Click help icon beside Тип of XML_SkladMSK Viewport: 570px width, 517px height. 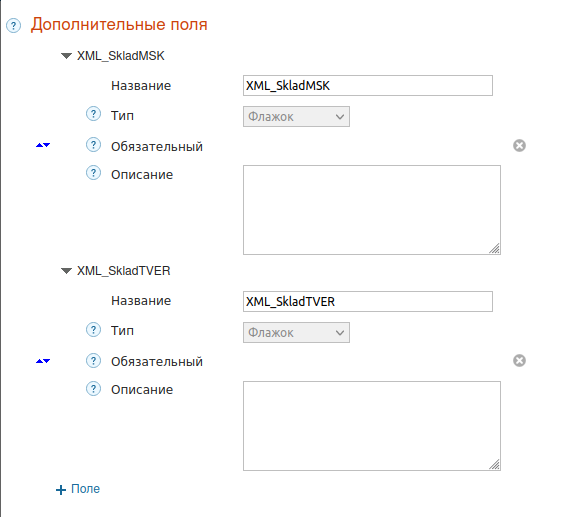click(93, 114)
